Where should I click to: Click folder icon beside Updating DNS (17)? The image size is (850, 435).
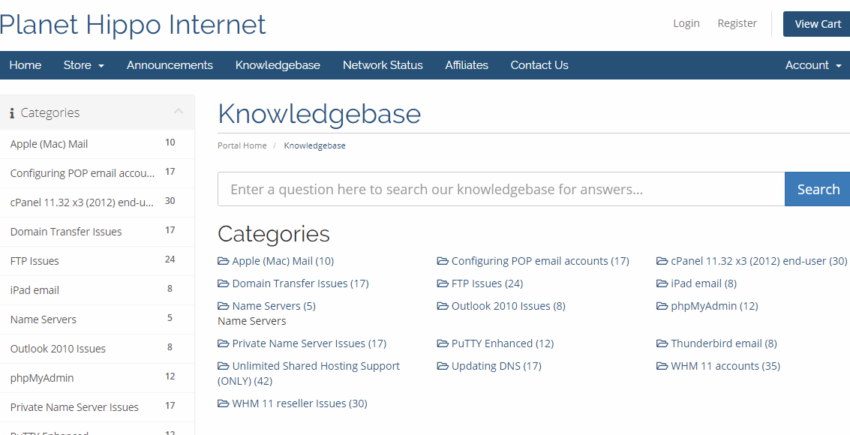click(x=442, y=366)
